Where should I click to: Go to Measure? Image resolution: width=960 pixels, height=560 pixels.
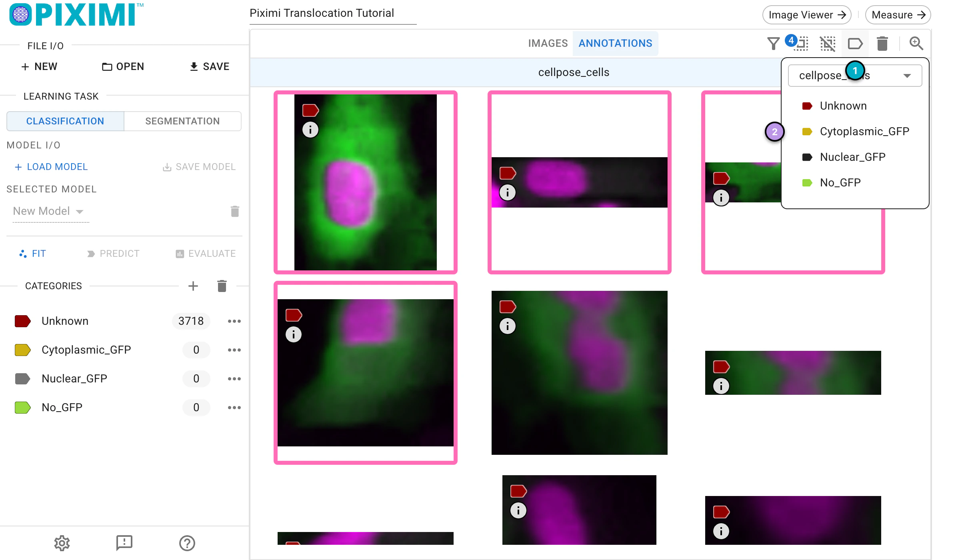pos(898,15)
